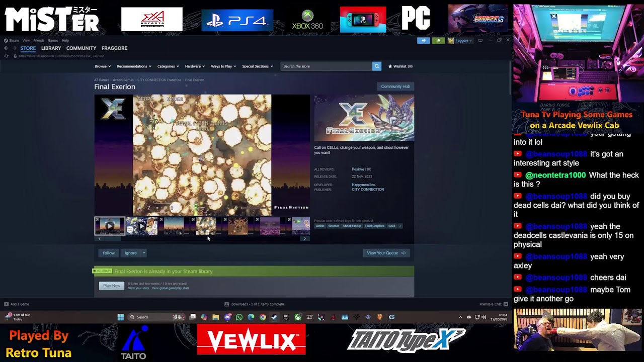This screenshot has height=362, width=644.
Task: Open WhatsApp from taskbar
Action: tap(239, 317)
